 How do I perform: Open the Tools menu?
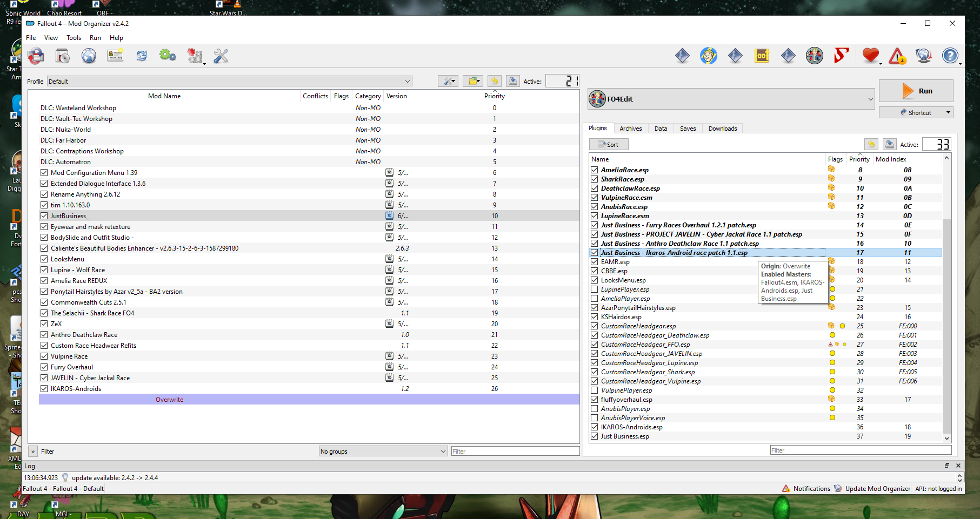[x=74, y=38]
